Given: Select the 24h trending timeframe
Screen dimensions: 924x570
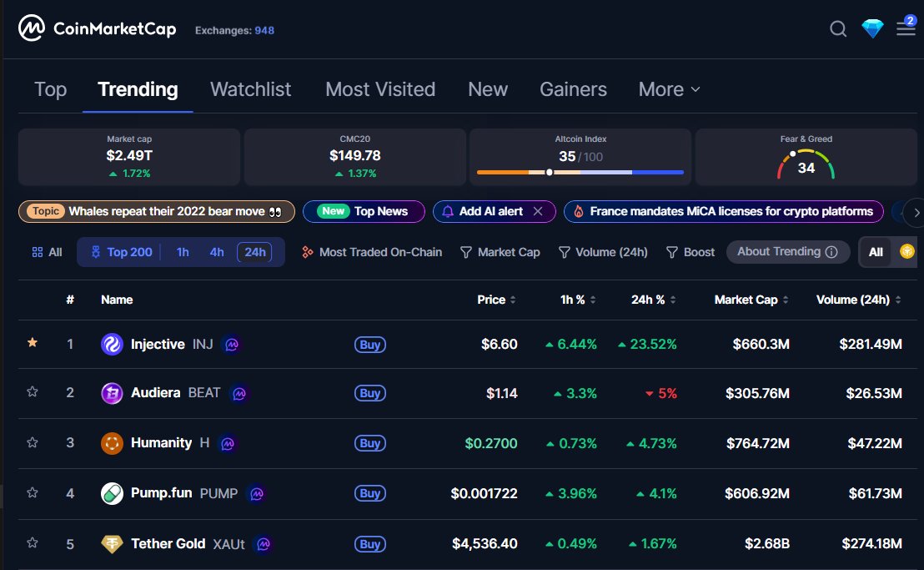Looking at the screenshot, I should click(254, 252).
